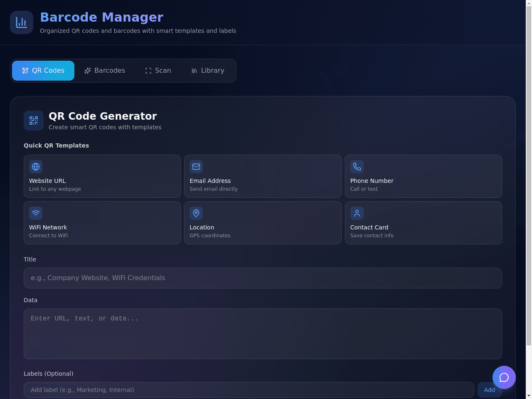Open the chat bubble floating button
This screenshot has width=532, height=399.
[504, 377]
